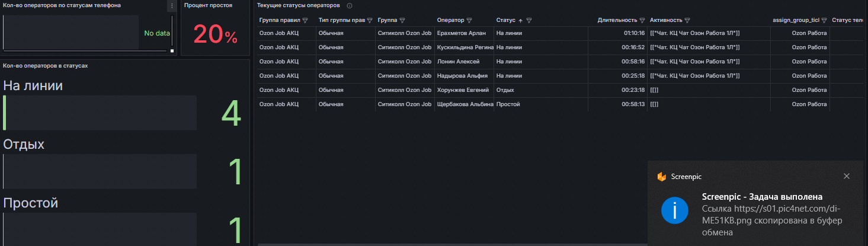The width and height of the screenshot is (868, 246).
Task: Filter the assign_group_ticl column
Action: coord(824,20)
